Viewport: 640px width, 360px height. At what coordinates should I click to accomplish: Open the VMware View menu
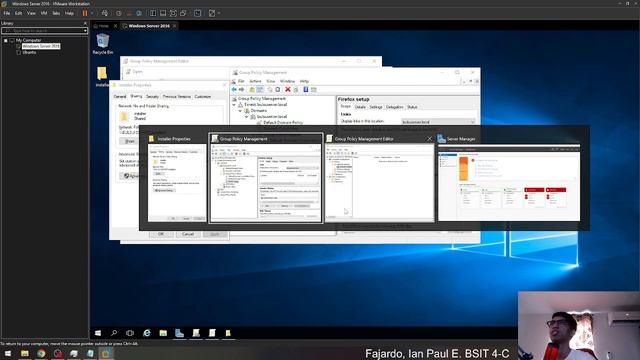point(31,13)
